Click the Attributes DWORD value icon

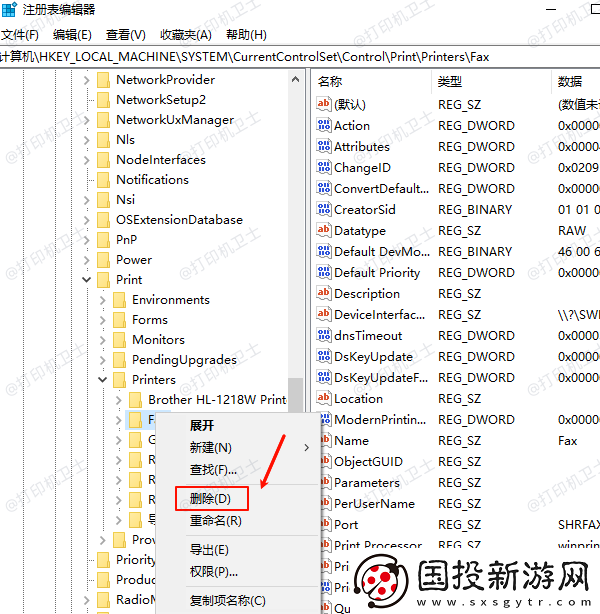coord(324,146)
